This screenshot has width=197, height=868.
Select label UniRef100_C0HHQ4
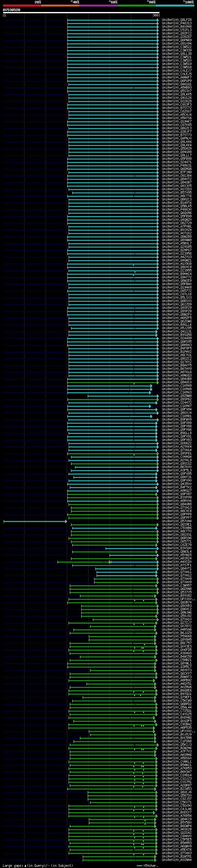coord(177,457)
